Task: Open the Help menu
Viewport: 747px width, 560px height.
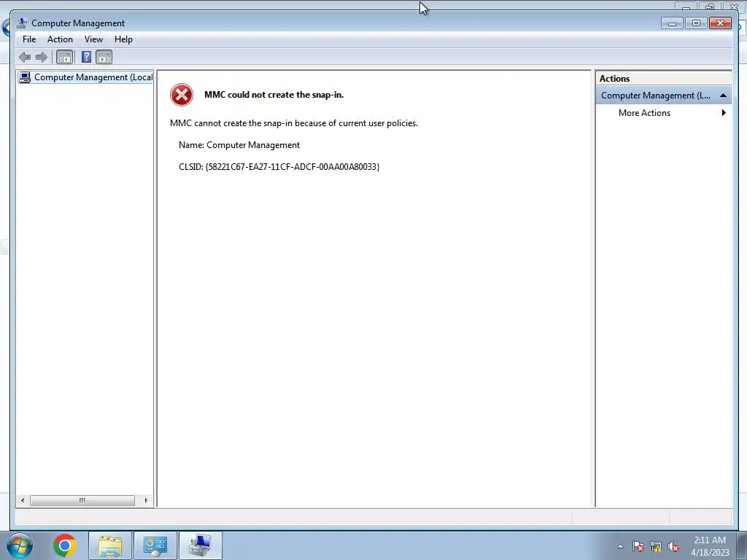Action: pyautogui.click(x=123, y=39)
